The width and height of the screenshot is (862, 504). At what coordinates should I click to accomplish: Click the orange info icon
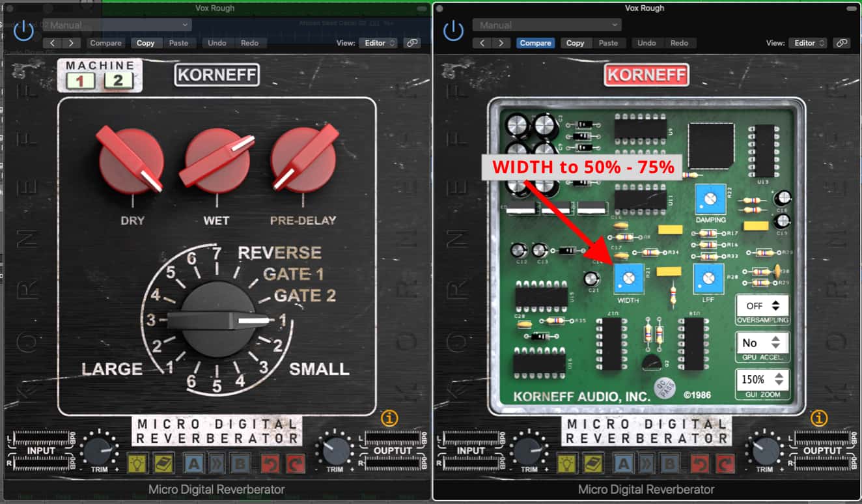point(389,419)
